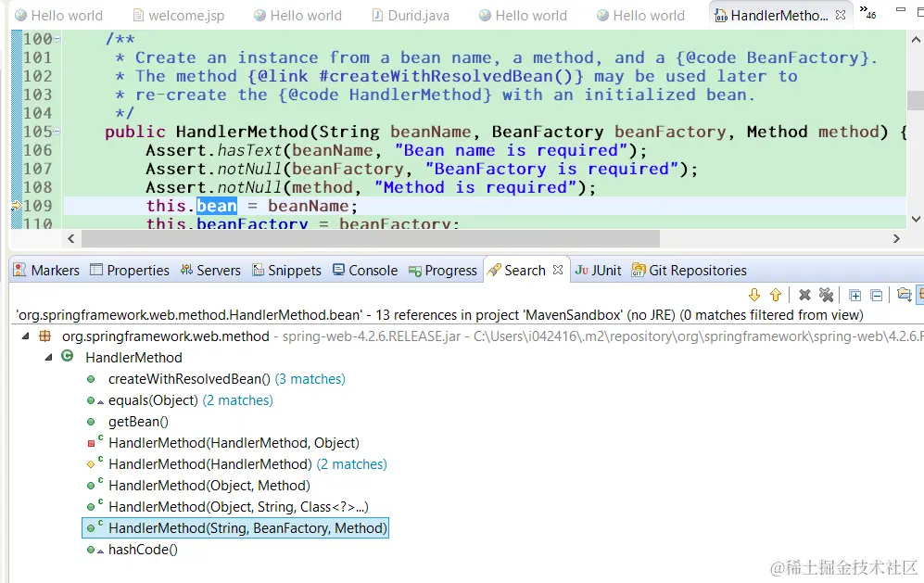Open the JUnit view tab
Screen dimensions: 924x583
point(598,270)
